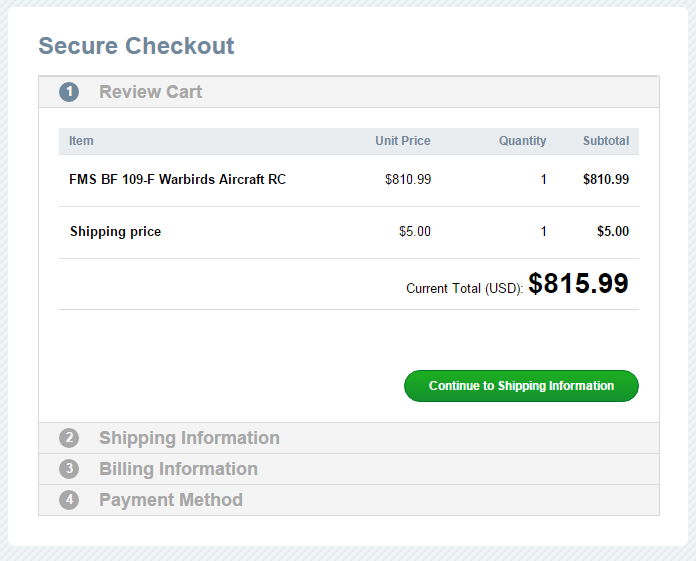Collapse the Review Cart section header
Screen dimensions: 696x561
pyautogui.click(x=150, y=92)
